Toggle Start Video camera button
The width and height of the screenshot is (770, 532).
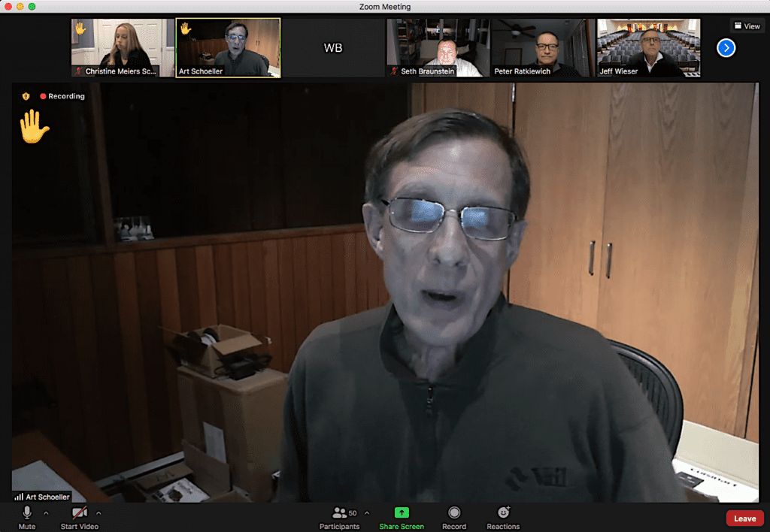point(79,513)
